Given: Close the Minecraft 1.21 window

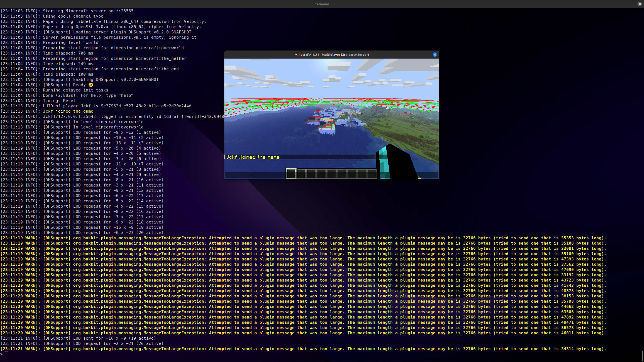Looking at the screenshot, I should coord(435,55).
